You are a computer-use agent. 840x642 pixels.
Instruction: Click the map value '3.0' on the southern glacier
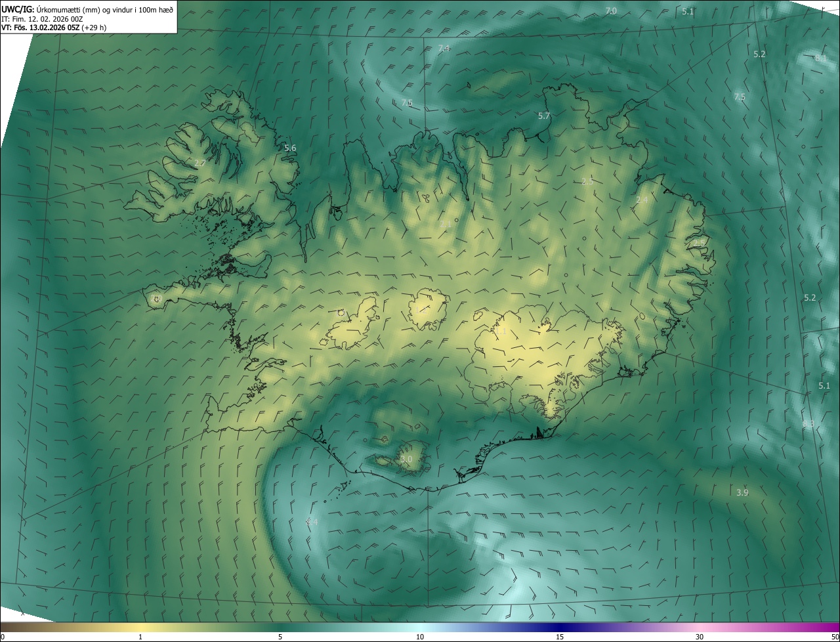coord(406,460)
